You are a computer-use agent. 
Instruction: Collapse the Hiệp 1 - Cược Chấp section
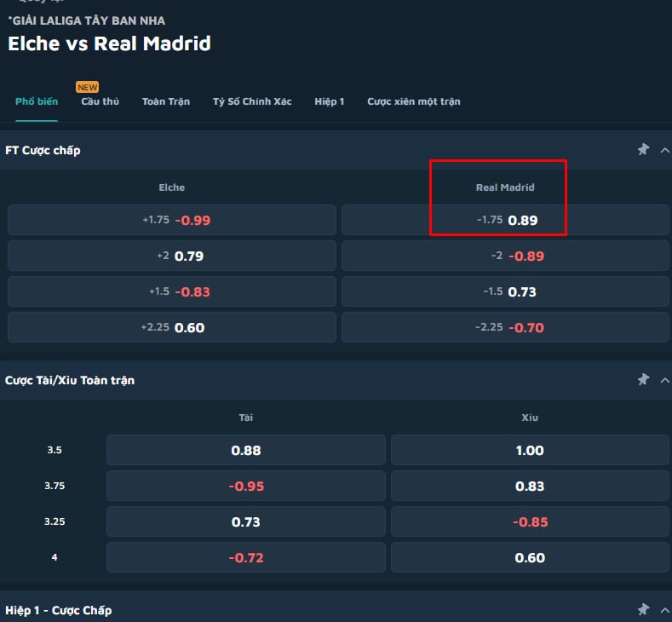coord(664,609)
